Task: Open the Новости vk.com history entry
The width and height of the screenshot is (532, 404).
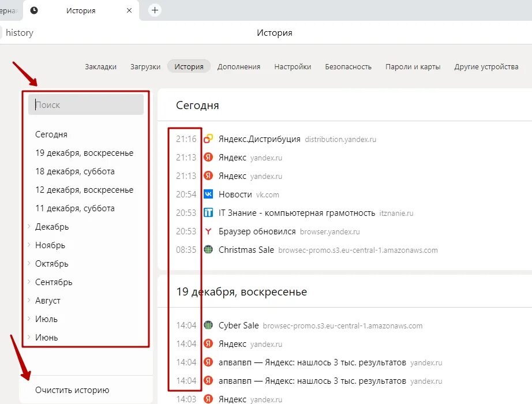Action: (235, 194)
